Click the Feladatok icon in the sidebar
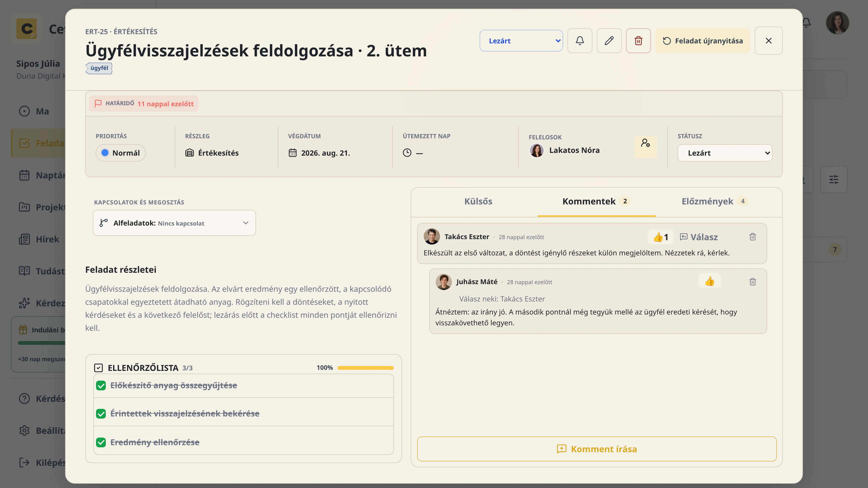Image resolution: width=868 pixels, height=488 pixels. tap(24, 143)
